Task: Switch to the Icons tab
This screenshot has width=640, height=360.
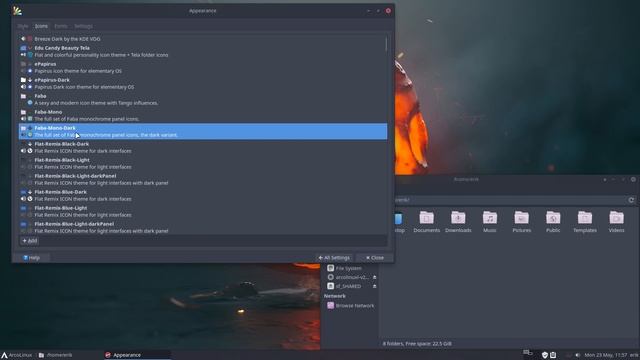Action: (41, 26)
